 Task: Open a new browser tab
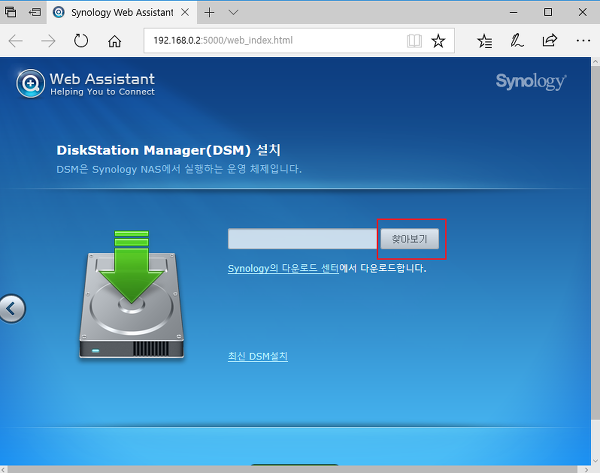click(209, 12)
